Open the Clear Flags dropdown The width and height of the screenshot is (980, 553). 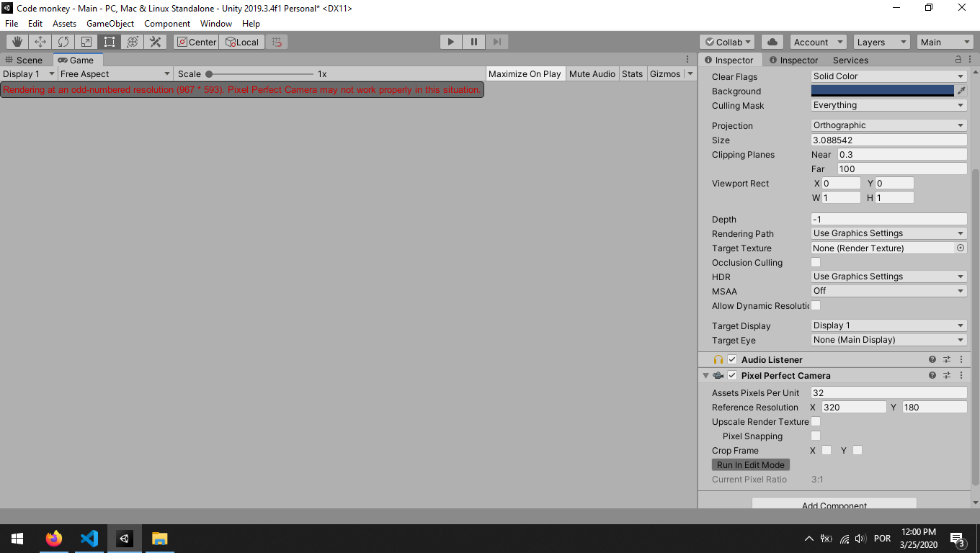coord(888,76)
